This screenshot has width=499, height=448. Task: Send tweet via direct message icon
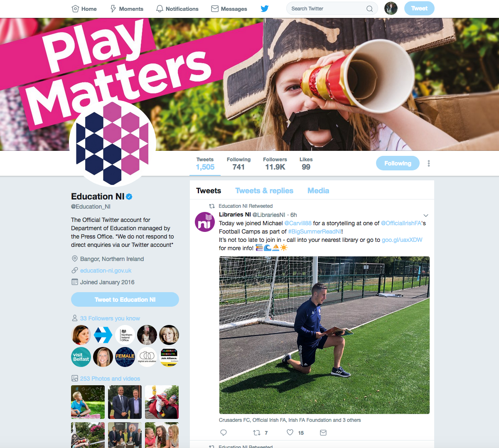pos(323,433)
